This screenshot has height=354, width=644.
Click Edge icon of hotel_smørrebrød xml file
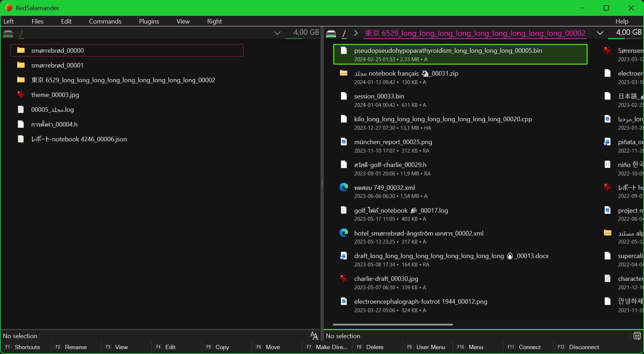coord(344,233)
